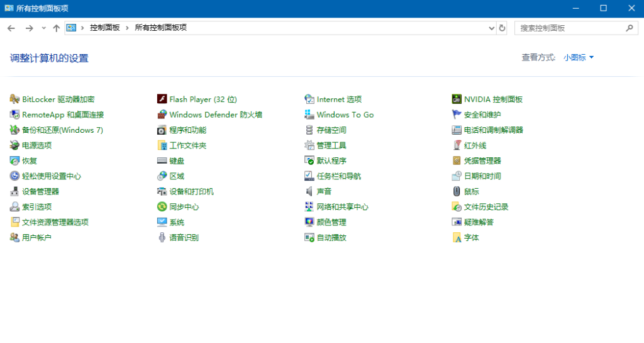Image resolution: width=644 pixels, height=343 pixels.
Task: Click the 任务栏和导航 icon
Action: click(x=309, y=176)
